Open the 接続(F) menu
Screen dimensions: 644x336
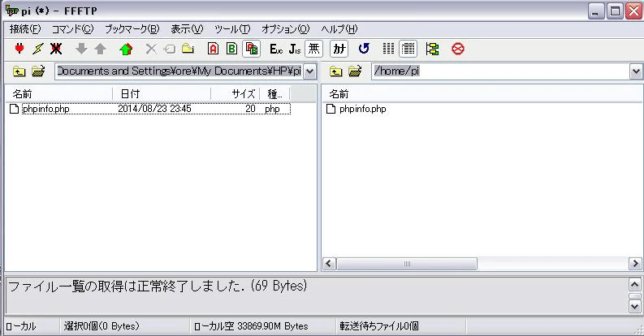[x=25, y=29]
